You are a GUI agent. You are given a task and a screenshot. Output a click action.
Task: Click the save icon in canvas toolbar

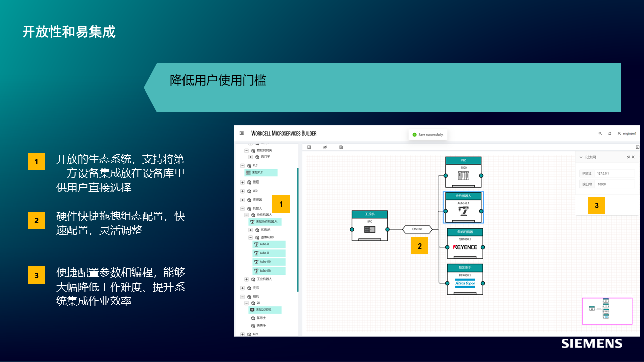341,147
